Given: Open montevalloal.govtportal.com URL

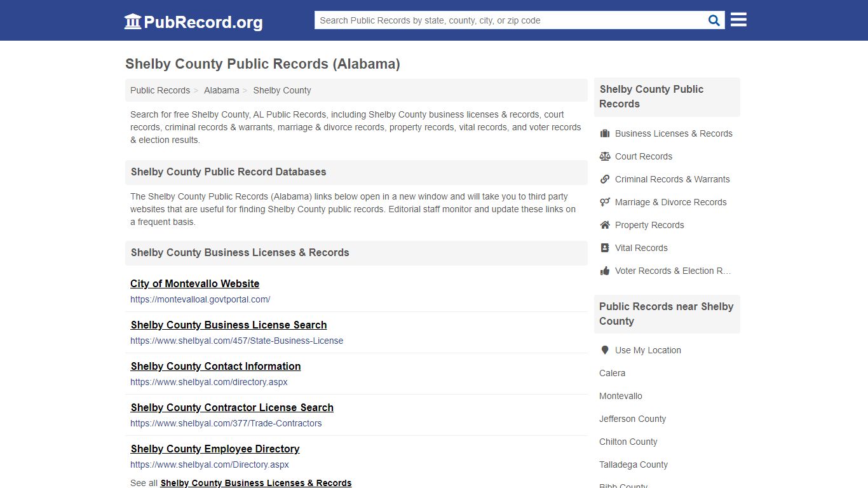Looking at the screenshot, I should tap(200, 299).
